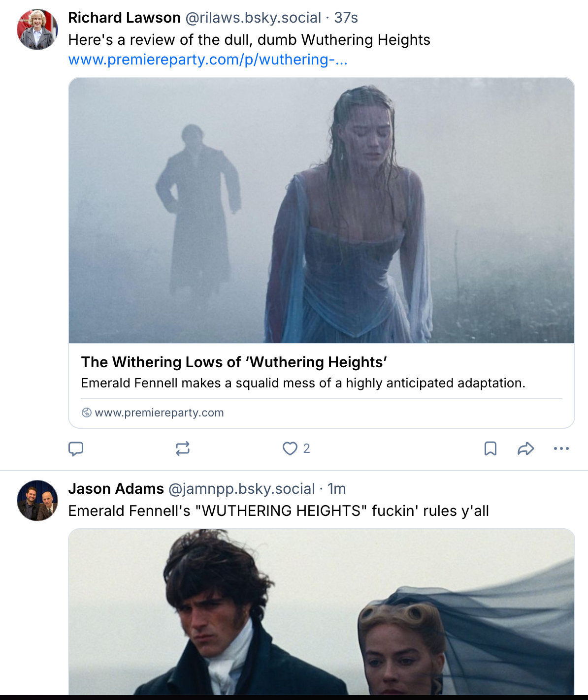
Task: Click the globe icon beside www.premiereparty.com
Action: (87, 413)
